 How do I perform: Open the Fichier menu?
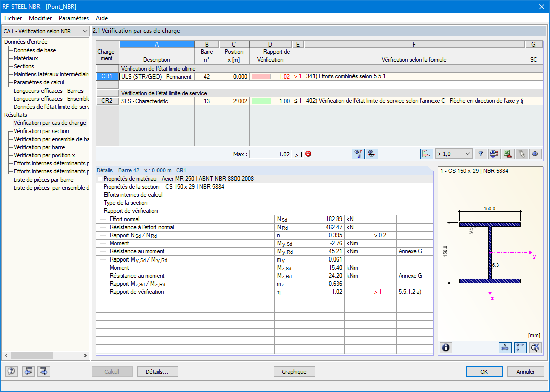(x=13, y=18)
